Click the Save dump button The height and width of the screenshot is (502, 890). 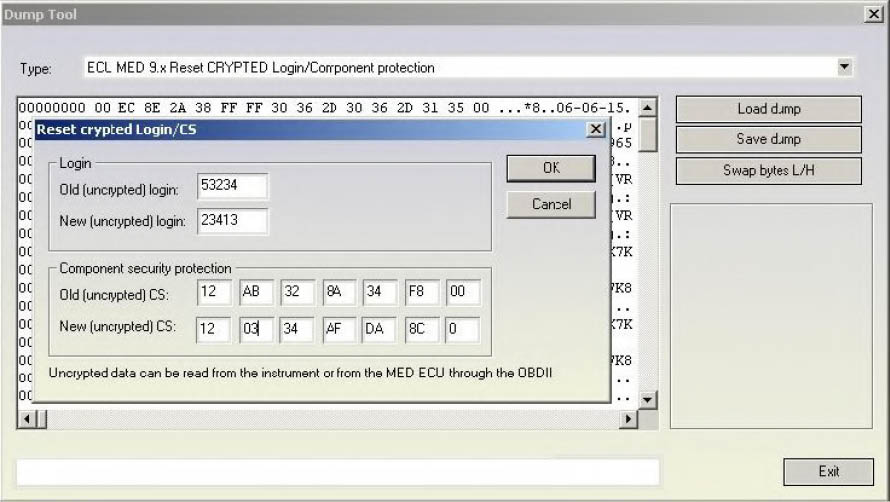(x=768, y=139)
